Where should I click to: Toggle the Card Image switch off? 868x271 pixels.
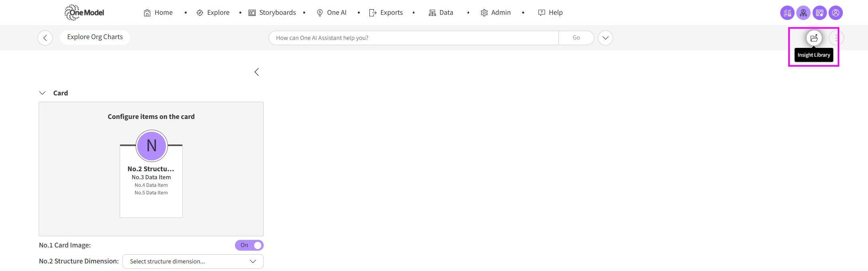click(x=249, y=245)
